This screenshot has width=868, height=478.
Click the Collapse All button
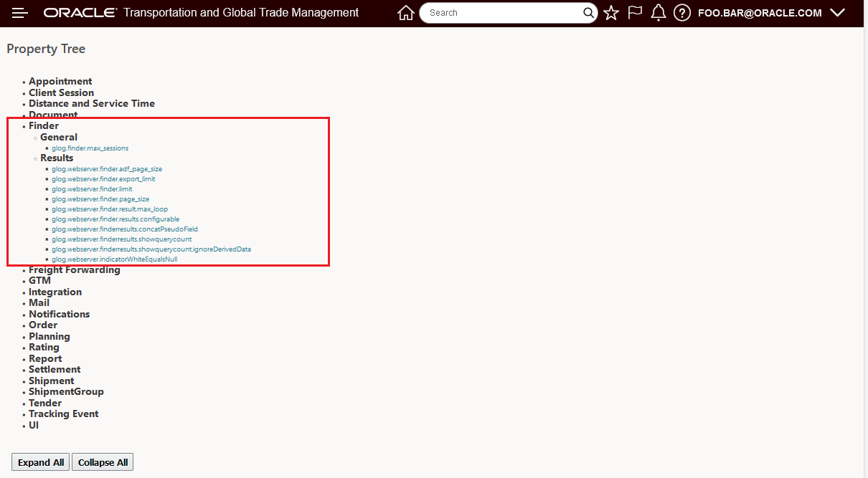pyautogui.click(x=103, y=462)
